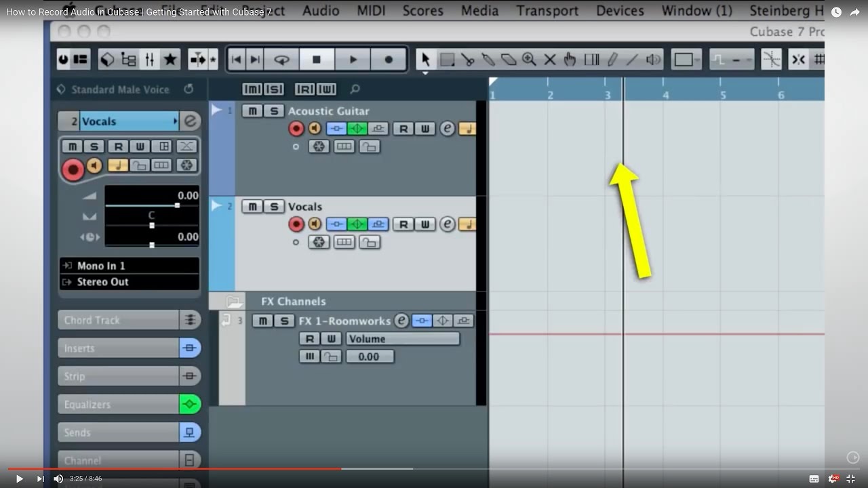Open the Pool window tree icon
The width and height of the screenshot is (868, 488).
[129, 60]
